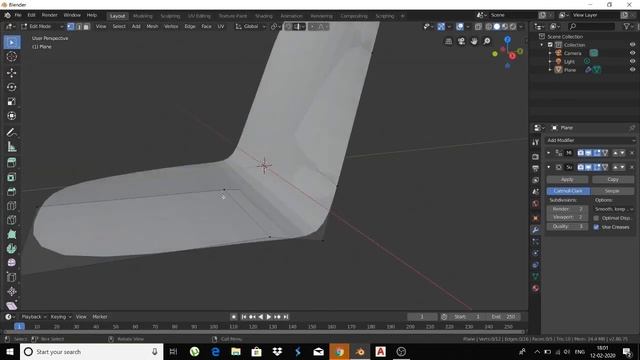Open the Add Modifier dropdown
This screenshot has height=360, width=640.
point(591,140)
